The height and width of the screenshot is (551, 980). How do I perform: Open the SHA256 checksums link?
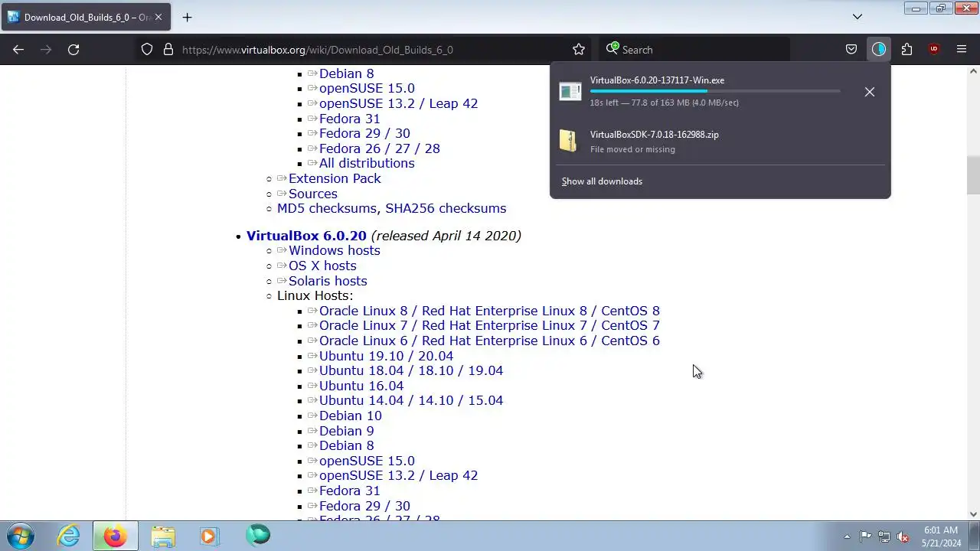pyautogui.click(x=446, y=208)
